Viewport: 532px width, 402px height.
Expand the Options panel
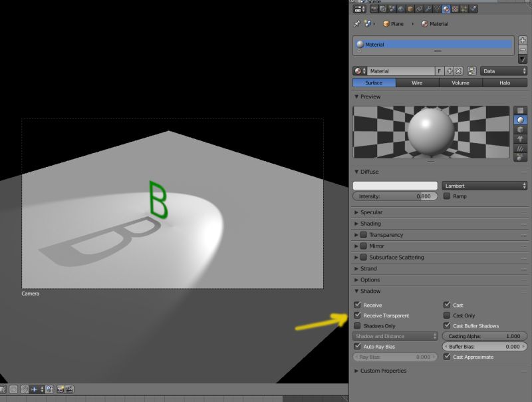click(367, 280)
